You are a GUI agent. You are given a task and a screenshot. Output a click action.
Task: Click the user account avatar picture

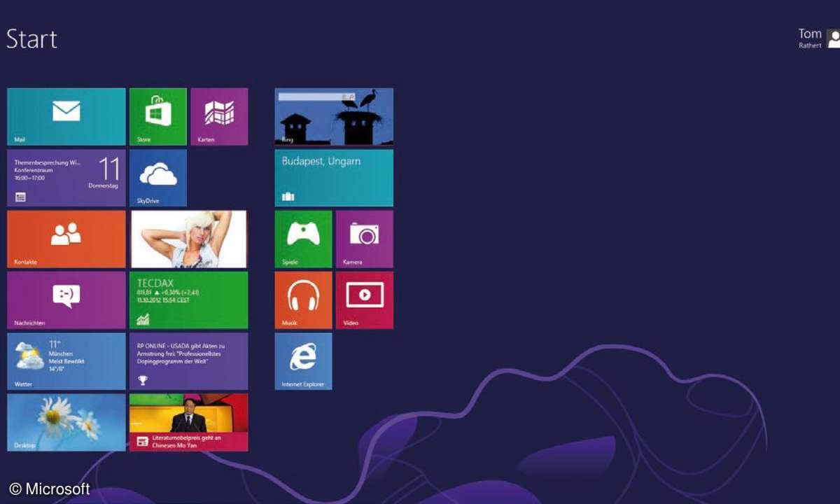pos(833,38)
